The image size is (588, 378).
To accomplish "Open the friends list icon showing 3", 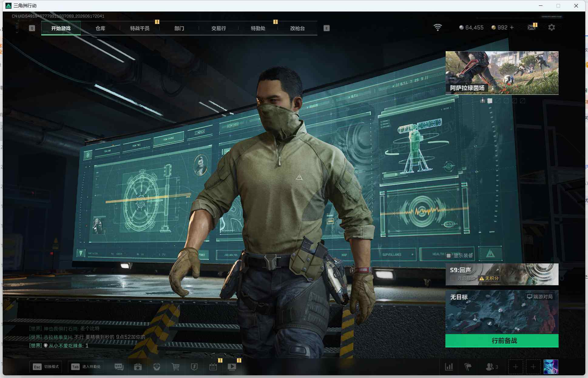I will click(x=492, y=367).
